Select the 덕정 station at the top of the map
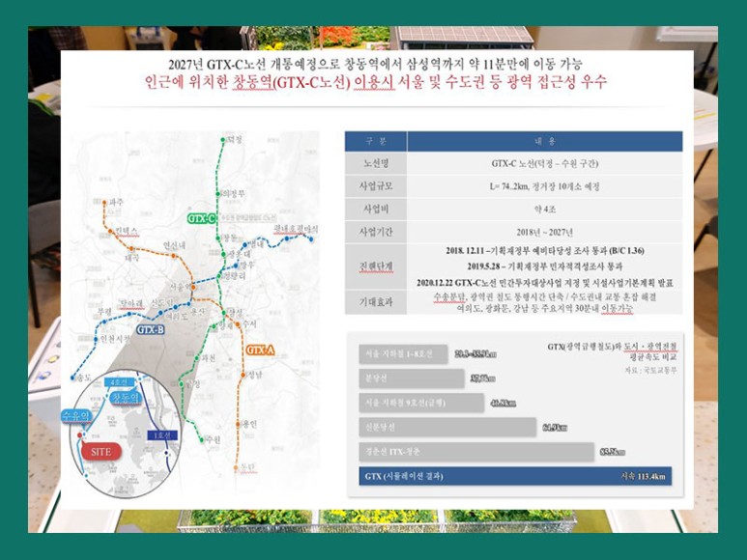 (x=233, y=139)
